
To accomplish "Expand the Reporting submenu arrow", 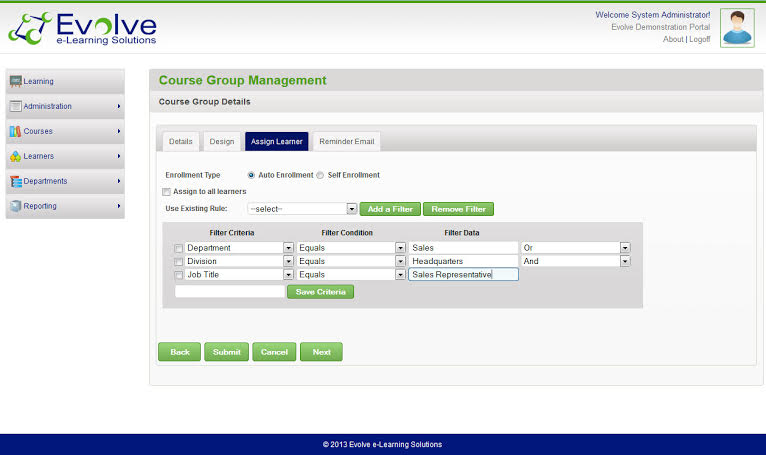I will [x=119, y=206].
